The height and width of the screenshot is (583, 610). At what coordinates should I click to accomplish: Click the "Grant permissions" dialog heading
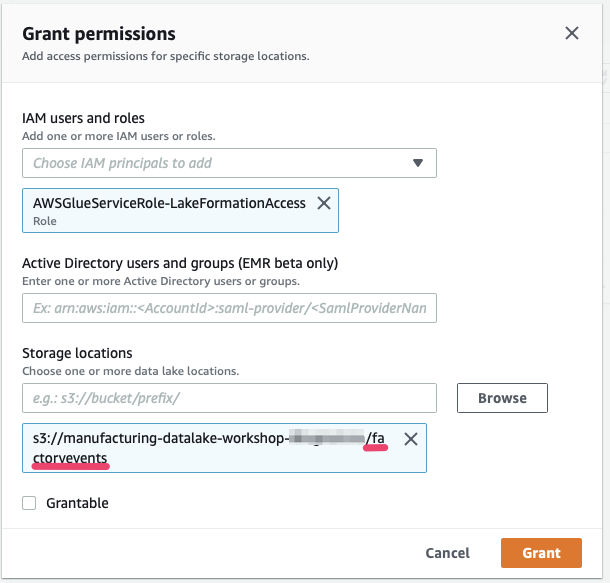point(99,34)
